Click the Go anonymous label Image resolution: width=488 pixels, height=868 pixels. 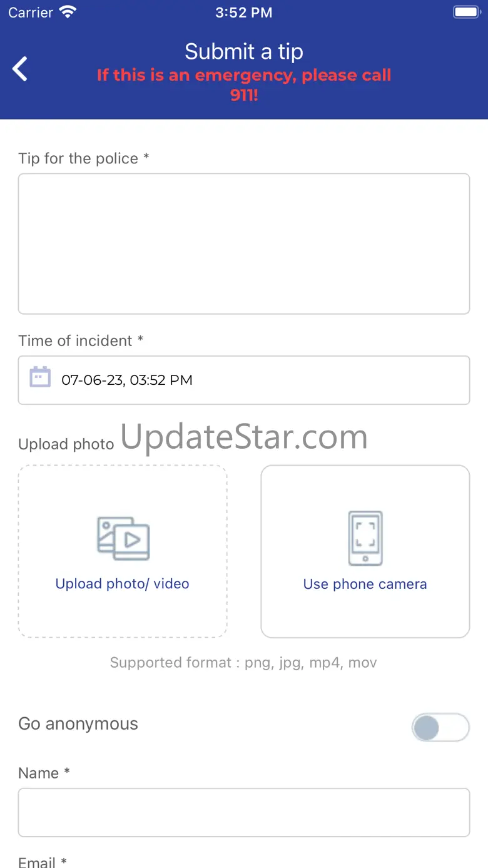point(78,724)
